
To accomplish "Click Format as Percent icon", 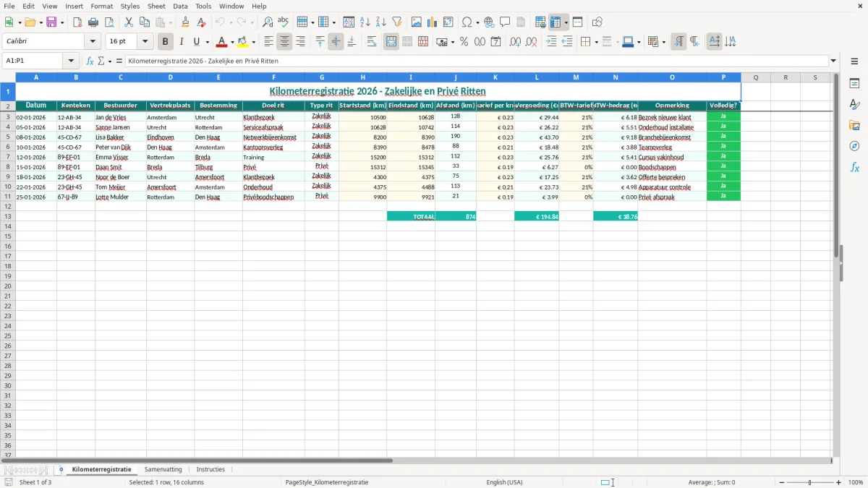I will click(x=464, y=42).
